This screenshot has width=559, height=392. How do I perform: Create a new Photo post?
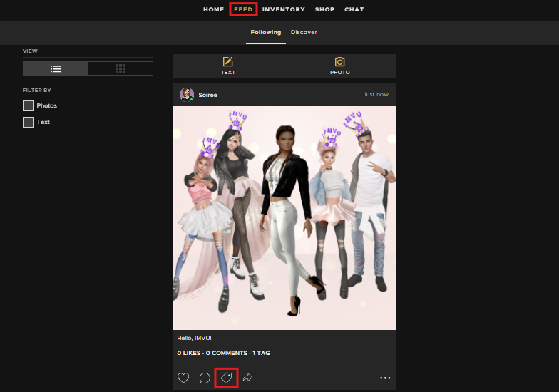pos(339,66)
